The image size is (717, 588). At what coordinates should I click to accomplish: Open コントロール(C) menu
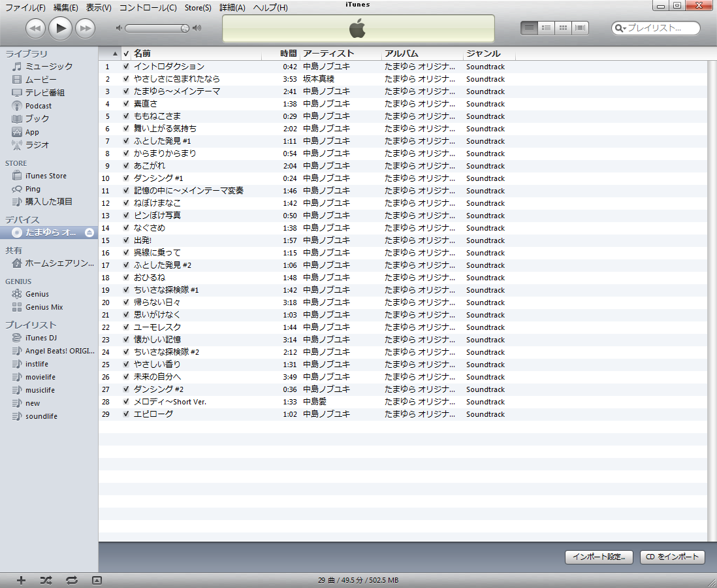[148, 8]
